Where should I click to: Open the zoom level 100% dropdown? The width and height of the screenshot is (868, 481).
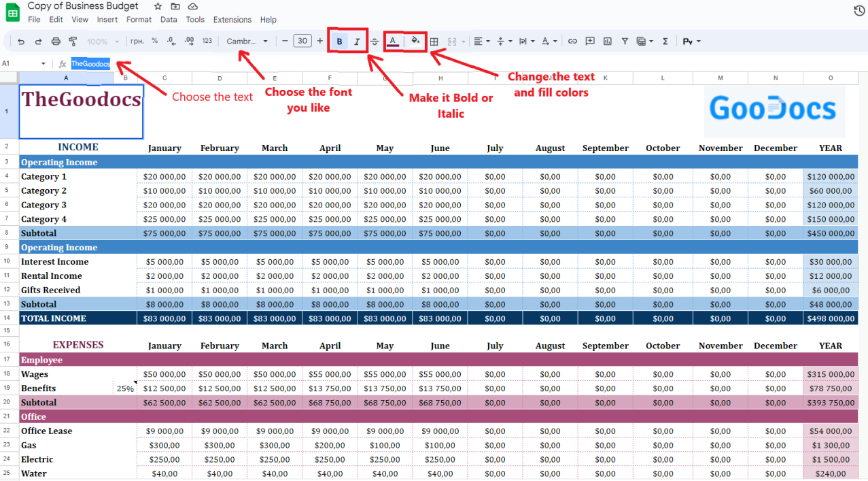[103, 42]
